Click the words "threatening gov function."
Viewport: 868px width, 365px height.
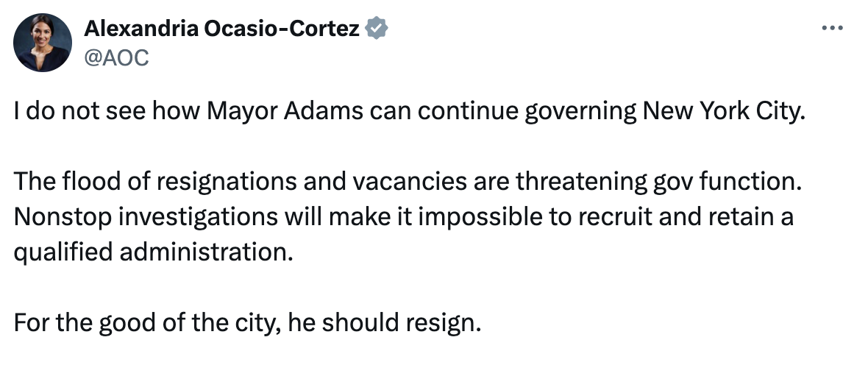[659, 182]
